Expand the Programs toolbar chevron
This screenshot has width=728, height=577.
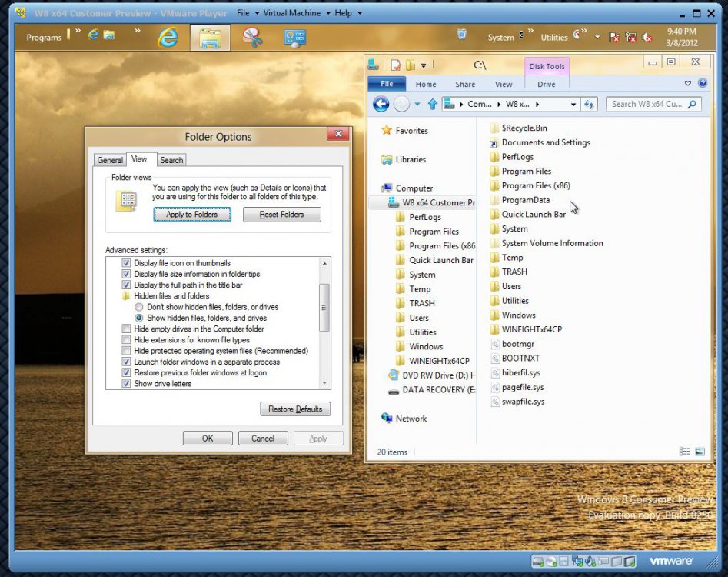pos(78,32)
